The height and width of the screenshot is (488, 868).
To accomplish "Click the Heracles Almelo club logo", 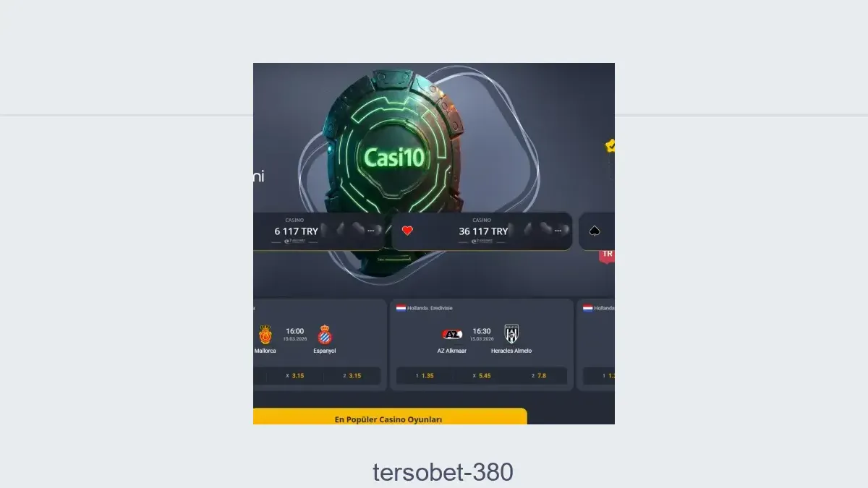I will pos(511,333).
